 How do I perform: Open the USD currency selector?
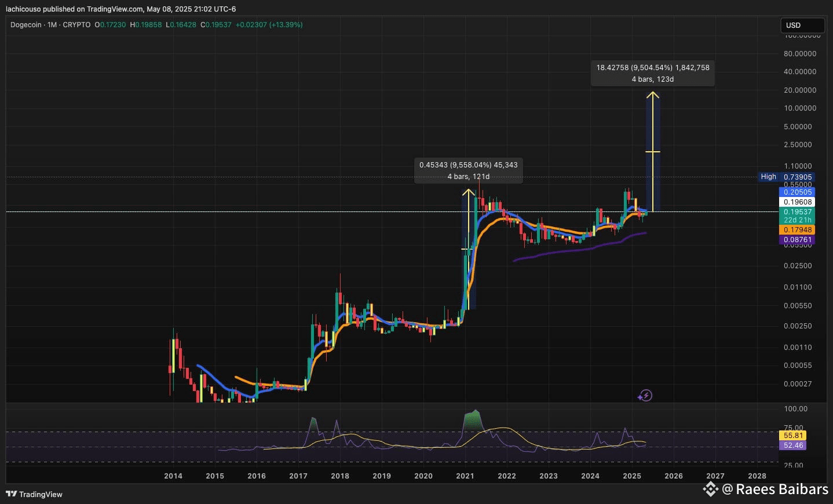click(x=802, y=25)
